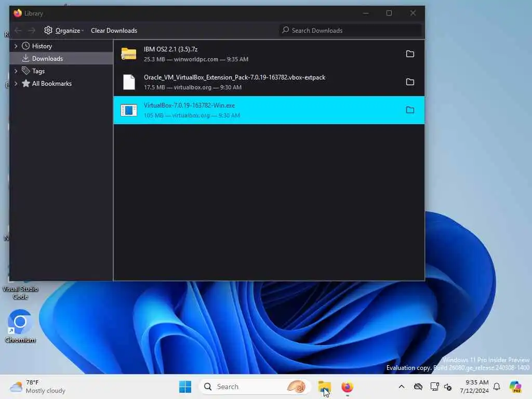Expand the All Bookmarks tree node
532x399 pixels.
tap(16, 84)
